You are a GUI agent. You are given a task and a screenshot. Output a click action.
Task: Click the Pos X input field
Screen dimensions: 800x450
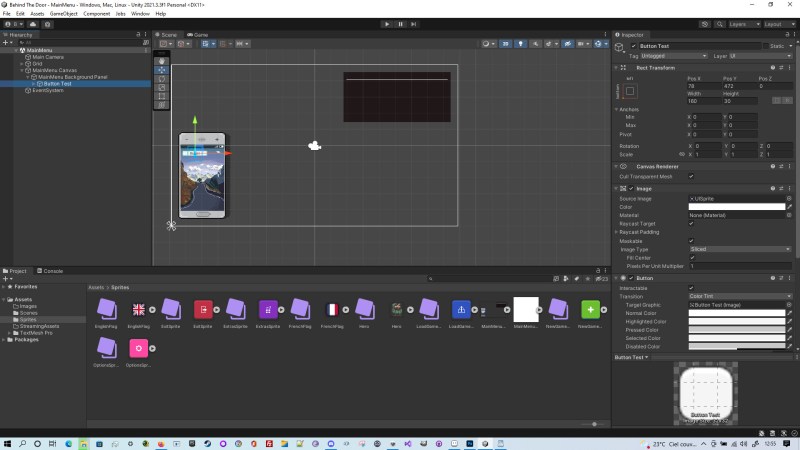704,86
